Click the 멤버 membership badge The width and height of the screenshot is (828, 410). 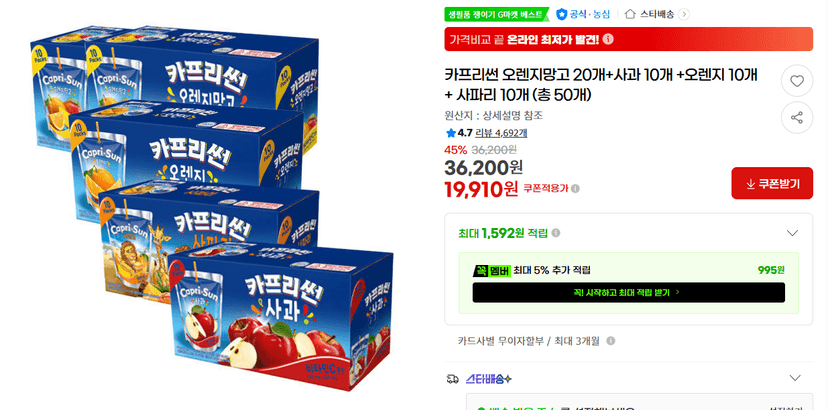pyautogui.click(x=492, y=271)
